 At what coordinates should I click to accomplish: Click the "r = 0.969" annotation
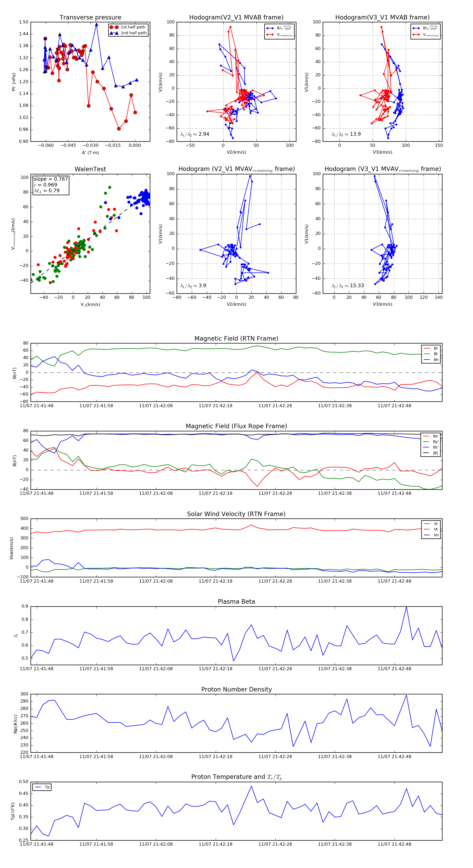[45, 185]
